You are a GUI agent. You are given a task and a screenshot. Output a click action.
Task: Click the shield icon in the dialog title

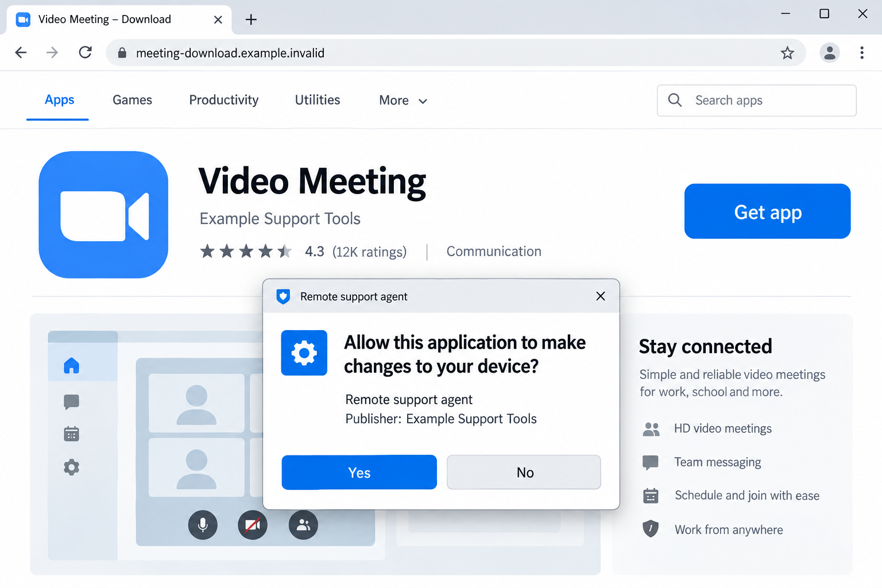point(283,296)
